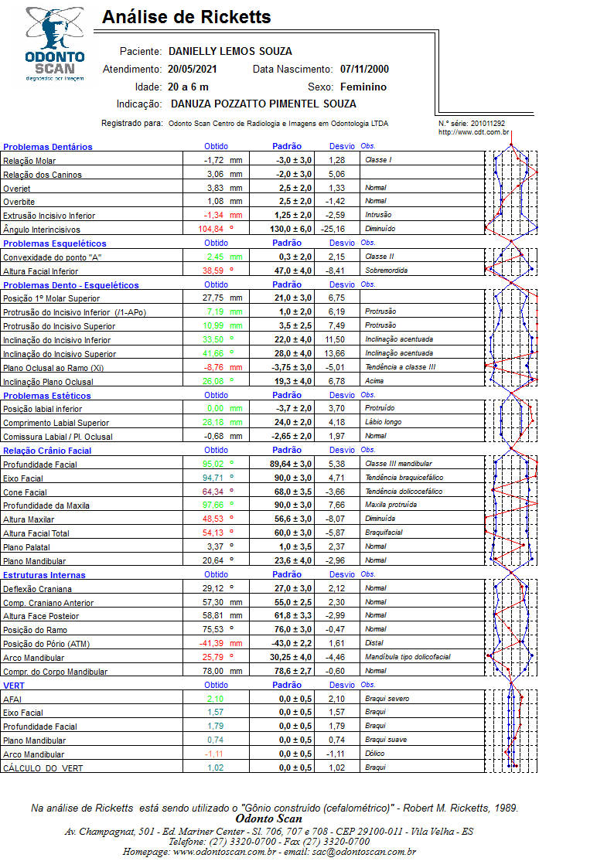The height and width of the screenshot is (868, 614).
Task: Click serial number 201011292
Action: click(x=488, y=124)
